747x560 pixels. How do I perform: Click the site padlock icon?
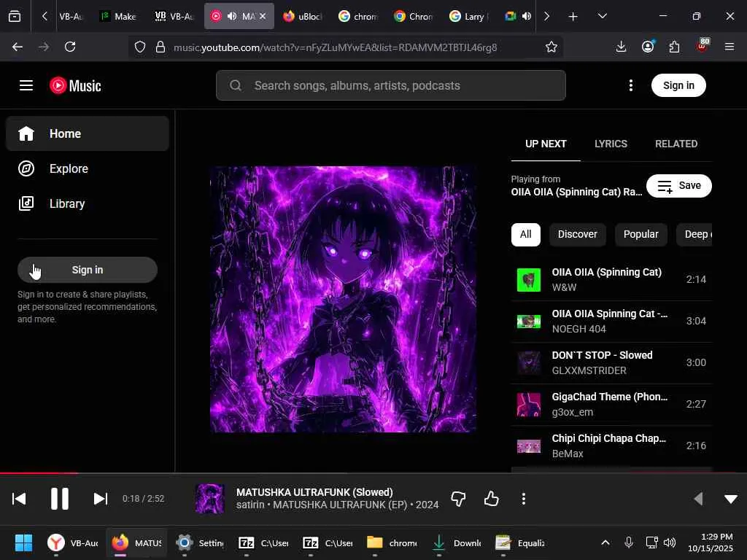tap(160, 47)
